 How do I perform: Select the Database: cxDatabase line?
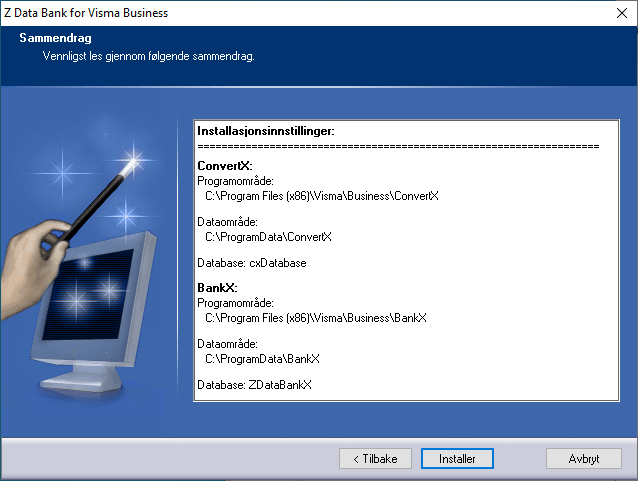click(x=252, y=263)
